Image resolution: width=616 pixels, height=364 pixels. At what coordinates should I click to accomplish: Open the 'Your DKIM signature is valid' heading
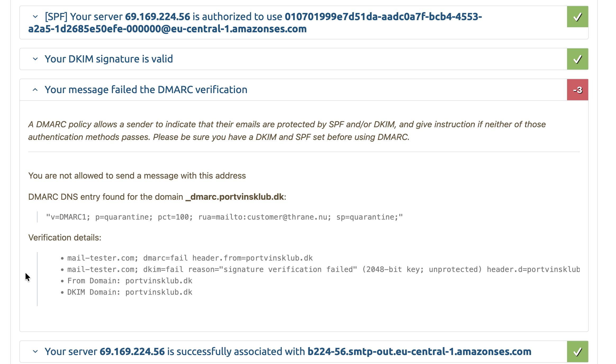click(x=109, y=59)
